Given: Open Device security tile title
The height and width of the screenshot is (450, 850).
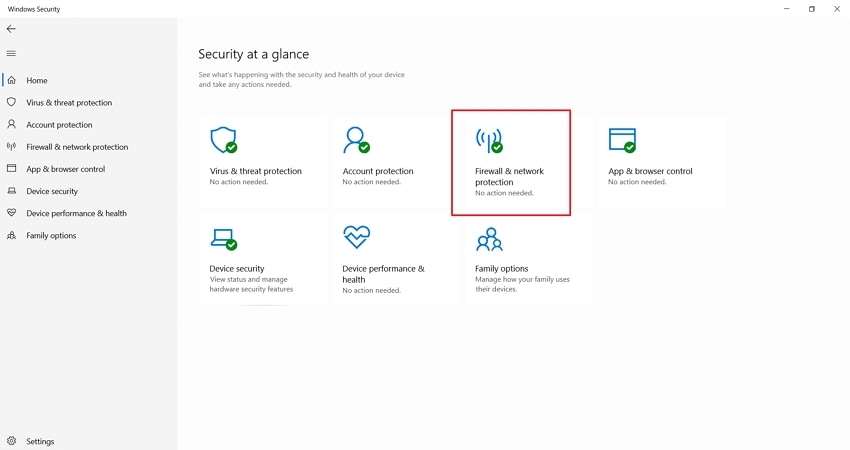Looking at the screenshot, I should coord(237,268).
